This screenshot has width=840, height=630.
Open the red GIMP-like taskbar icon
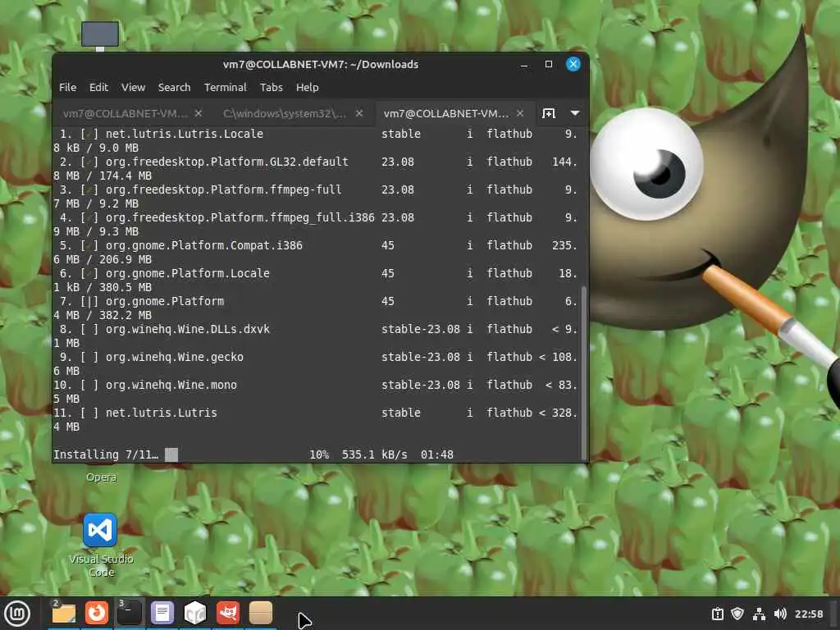click(228, 613)
